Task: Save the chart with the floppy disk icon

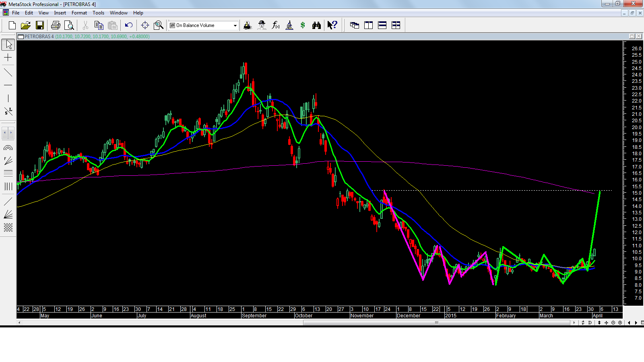Action: 39,25
